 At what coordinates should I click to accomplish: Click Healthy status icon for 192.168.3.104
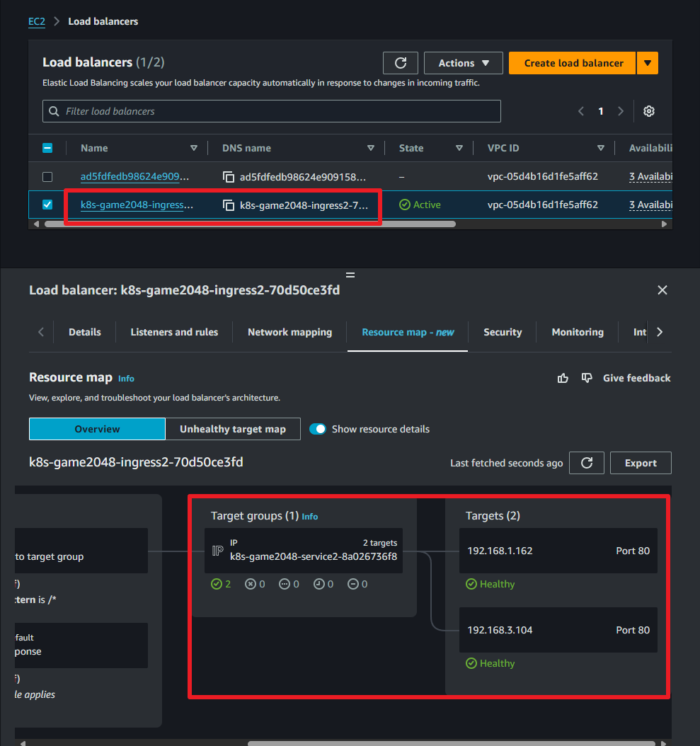[471, 664]
